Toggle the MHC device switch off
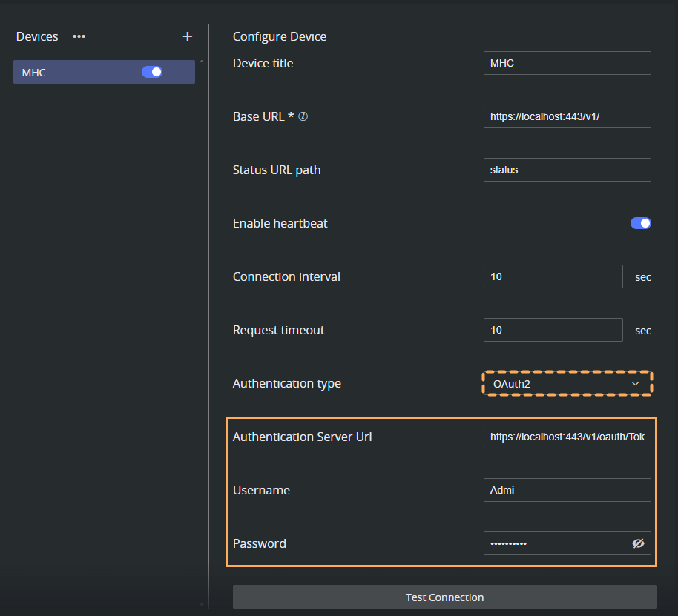 pos(152,72)
